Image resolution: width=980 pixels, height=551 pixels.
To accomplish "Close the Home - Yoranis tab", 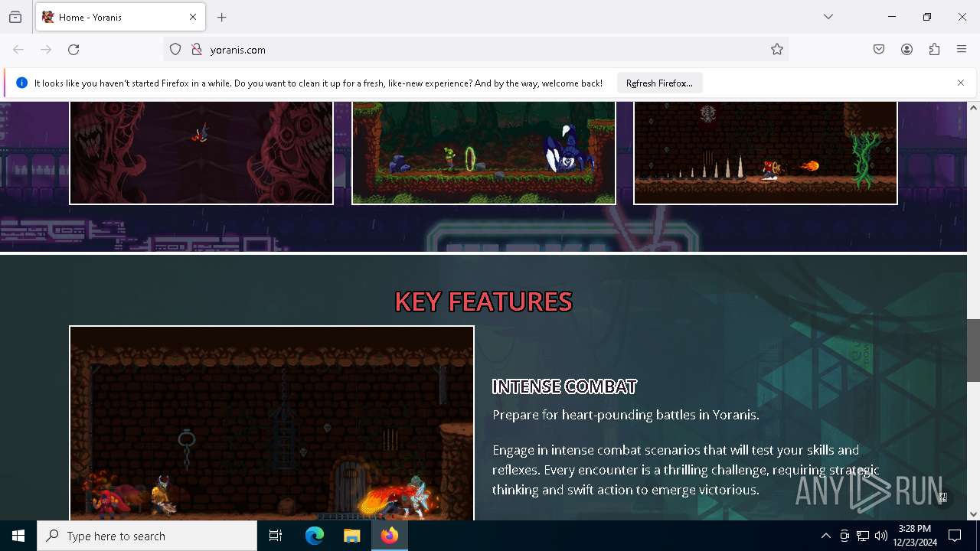I will click(x=193, y=17).
